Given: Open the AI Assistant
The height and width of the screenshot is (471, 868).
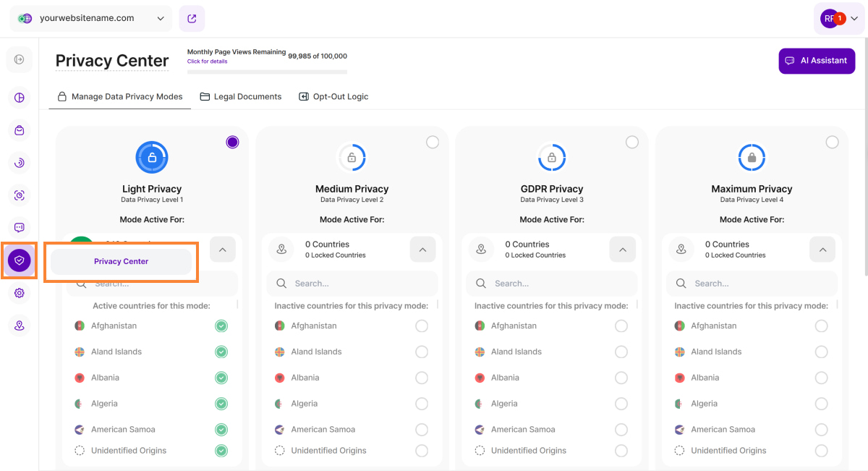Looking at the screenshot, I should [x=817, y=61].
